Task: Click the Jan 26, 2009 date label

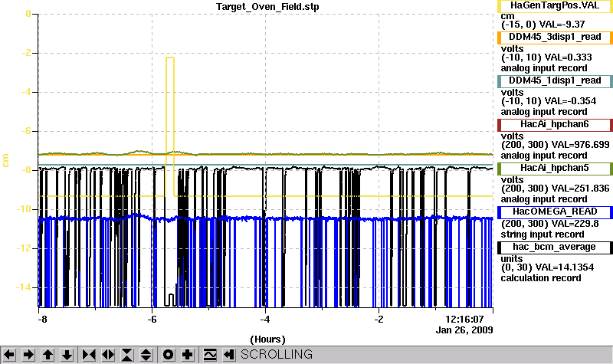Action: [464, 330]
